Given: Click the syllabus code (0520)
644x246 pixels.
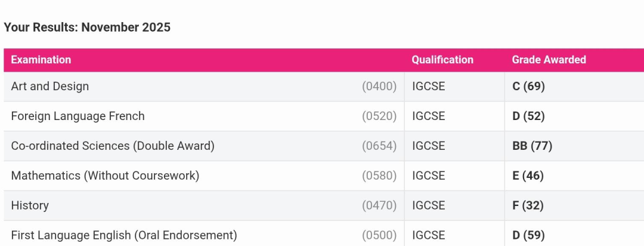Looking at the screenshot, I should (379, 116).
